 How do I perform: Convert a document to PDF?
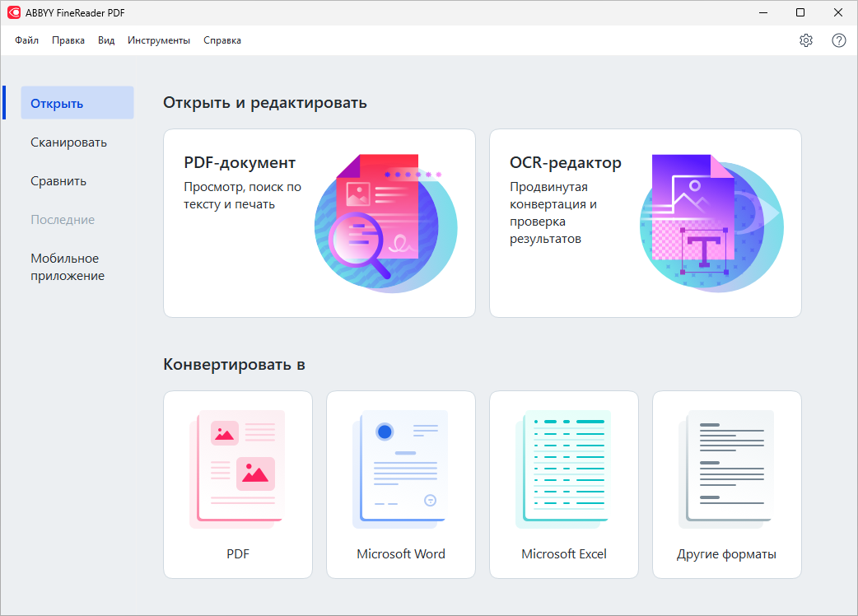238,484
